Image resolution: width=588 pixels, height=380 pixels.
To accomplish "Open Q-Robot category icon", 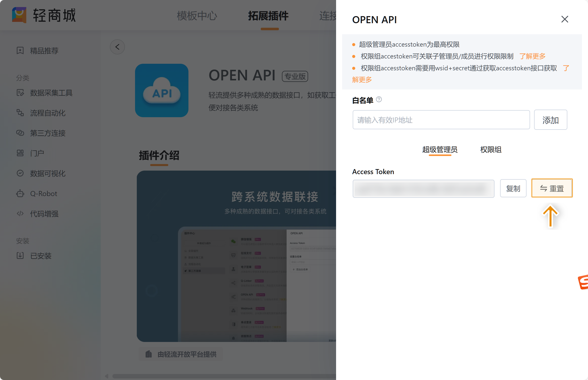I will pos(20,194).
